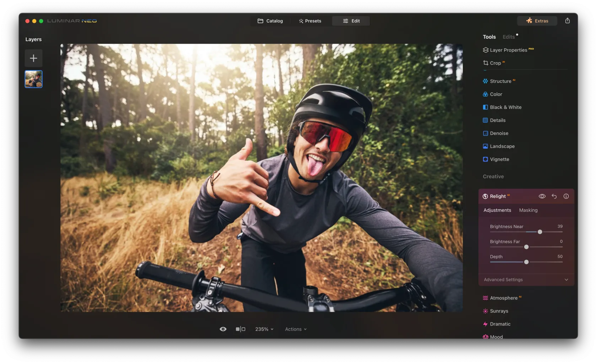Toggle Relight effect visibility eye
Image resolution: width=597 pixels, height=364 pixels.
click(x=542, y=196)
